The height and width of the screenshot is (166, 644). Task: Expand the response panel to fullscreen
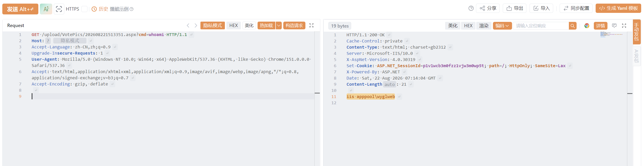(624, 25)
